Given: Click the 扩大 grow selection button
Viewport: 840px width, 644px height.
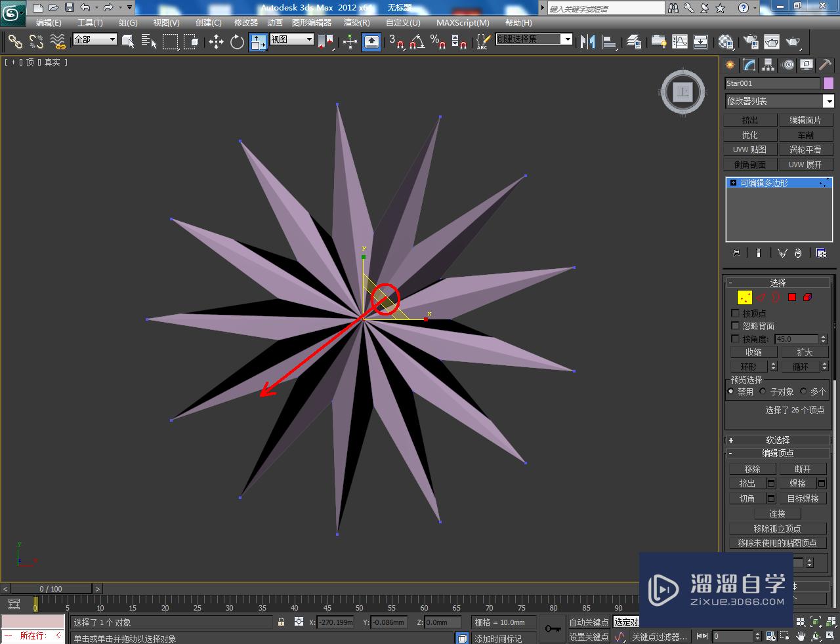Looking at the screenshot, I should tap(805, 352).
